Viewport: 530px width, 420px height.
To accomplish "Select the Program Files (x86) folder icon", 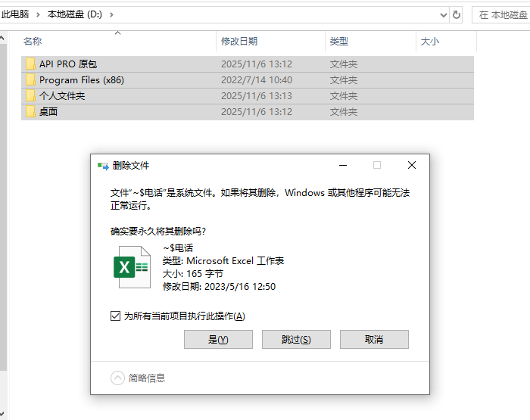I will point(30,80).
